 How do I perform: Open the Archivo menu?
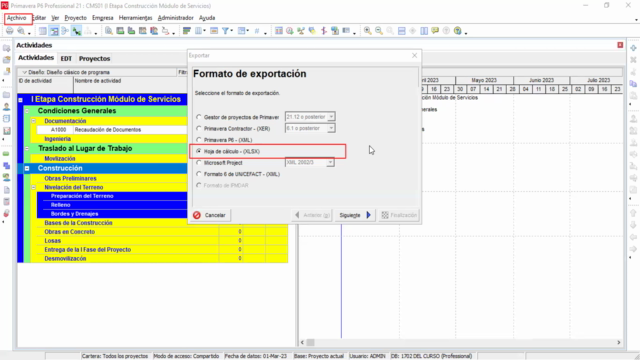click(17, 18)
